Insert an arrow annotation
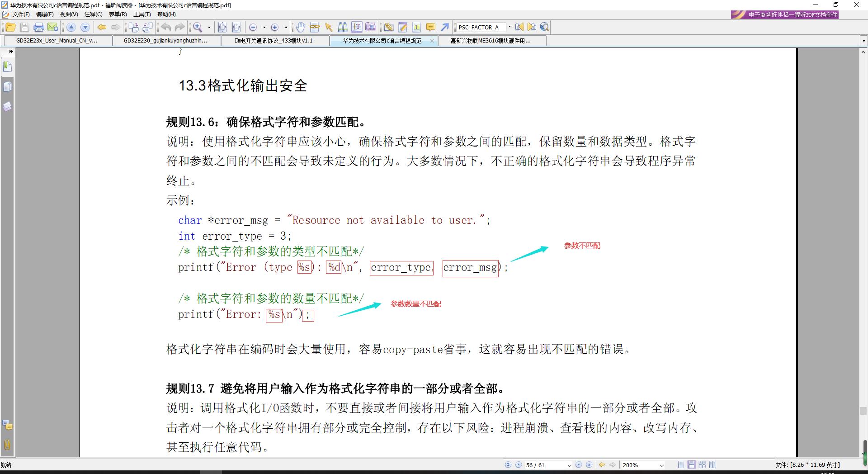Image resolution: width=868 pixels, height=474 pixels. tap(444, 27)
